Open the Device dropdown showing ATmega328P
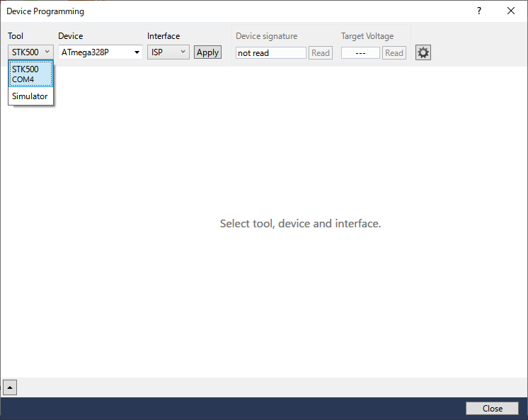Viewport: 528px width, 420px height. (101, 52)
